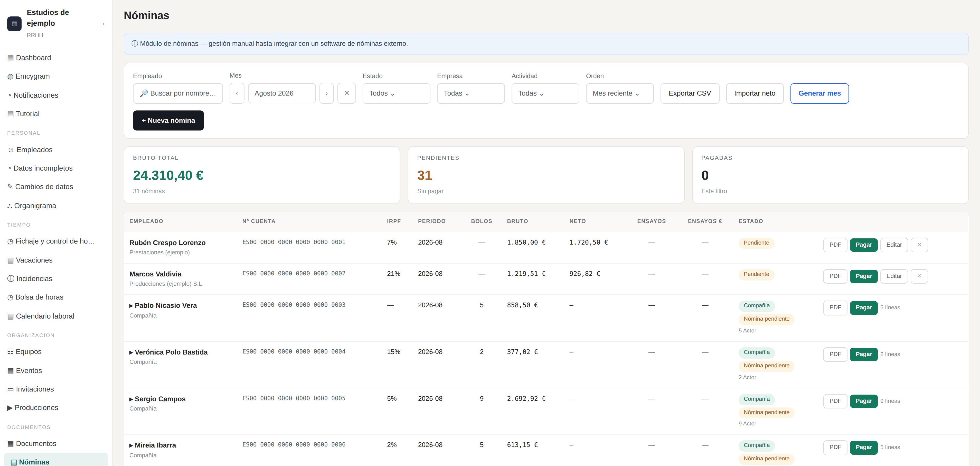The width and height of the screenshot is (980, 466).
Task: Click the '9 líneas' label for Sergio Campos
Action: coord(890,401)
